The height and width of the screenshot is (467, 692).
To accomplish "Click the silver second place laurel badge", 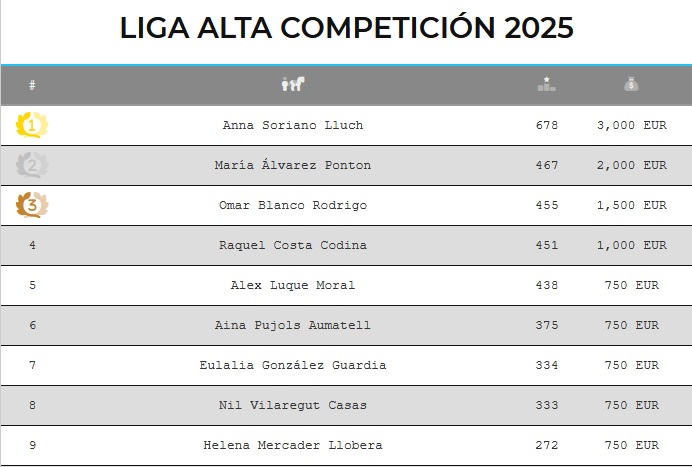I will [x=32, y=165].
